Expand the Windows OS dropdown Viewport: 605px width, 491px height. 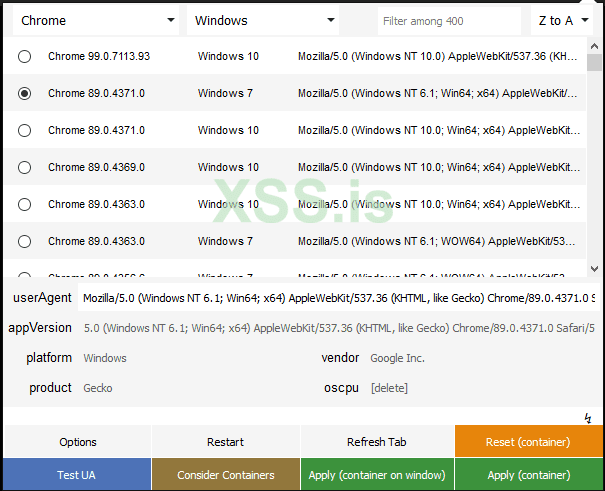tap(264, 20)
